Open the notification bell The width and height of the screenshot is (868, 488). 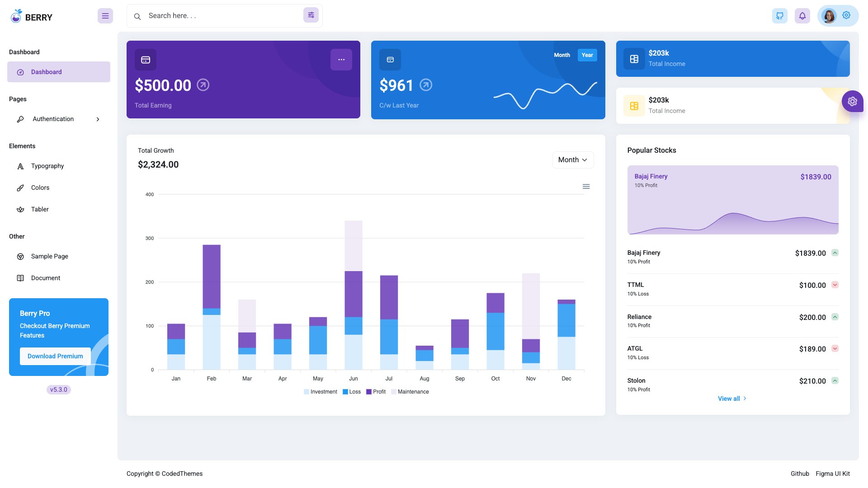click(802, 15)
